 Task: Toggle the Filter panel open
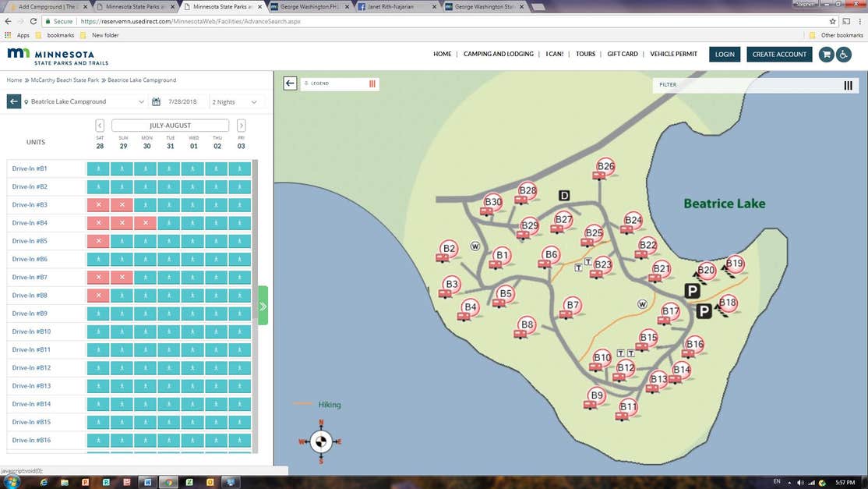(848, 85)
